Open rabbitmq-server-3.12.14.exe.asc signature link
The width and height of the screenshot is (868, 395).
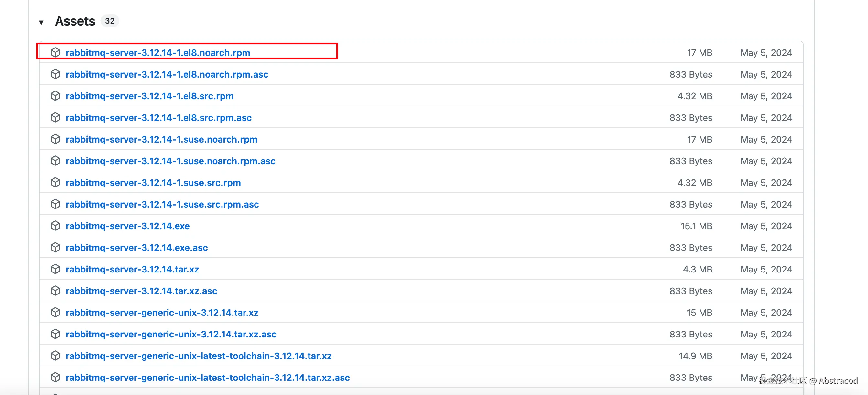(137, 248)
